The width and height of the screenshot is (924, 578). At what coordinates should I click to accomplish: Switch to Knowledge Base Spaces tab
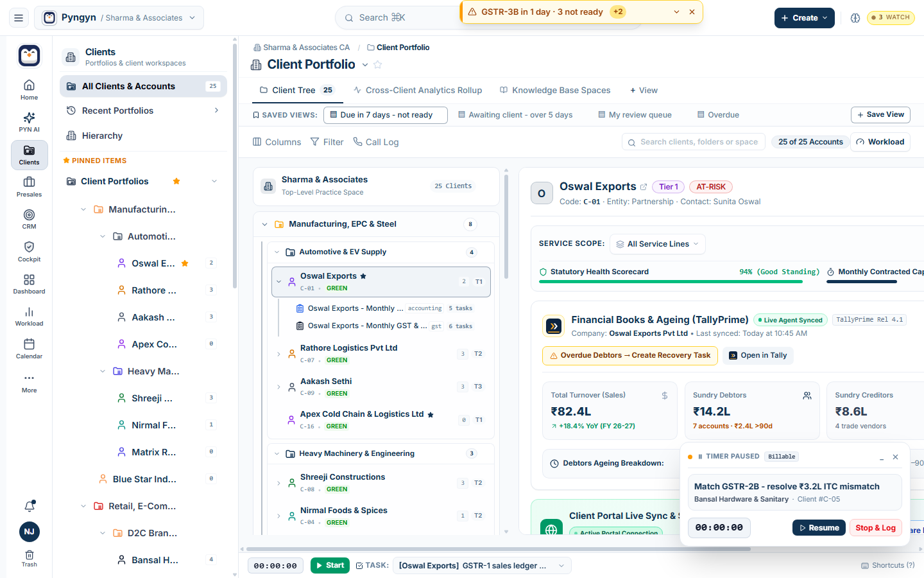555,91
